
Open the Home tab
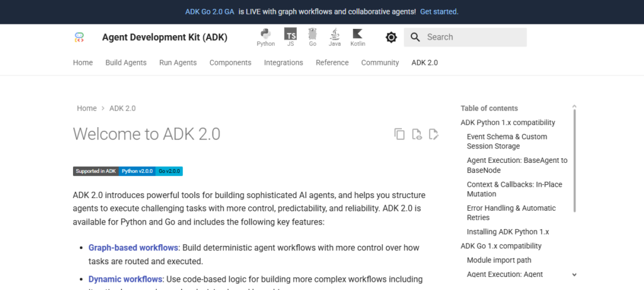click(83, 62)
